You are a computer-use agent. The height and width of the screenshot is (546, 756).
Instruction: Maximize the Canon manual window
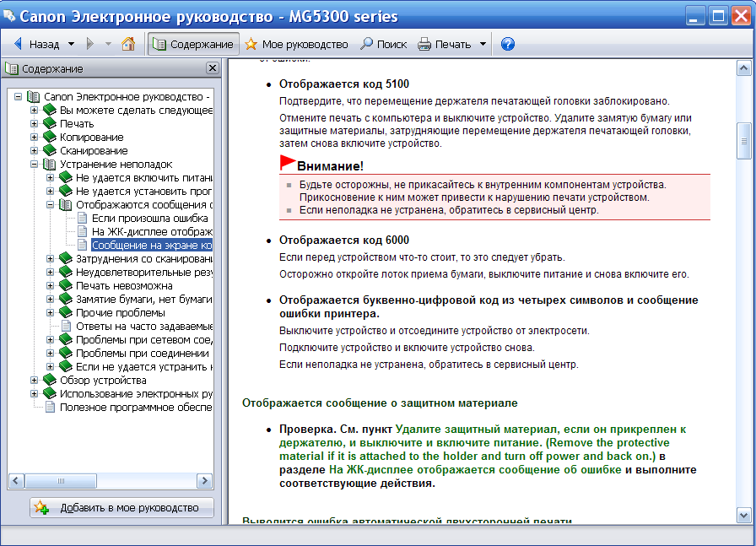(718, 16)
